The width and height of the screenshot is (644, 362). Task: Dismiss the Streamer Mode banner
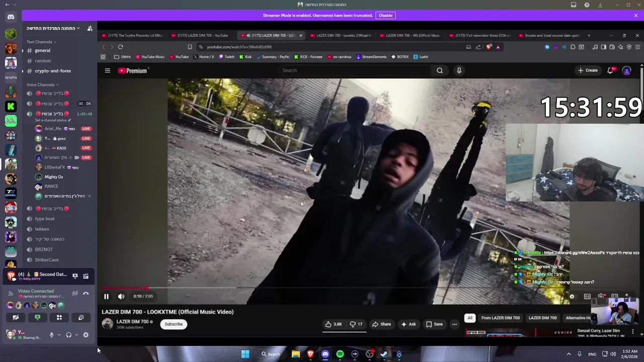[636, 15]
